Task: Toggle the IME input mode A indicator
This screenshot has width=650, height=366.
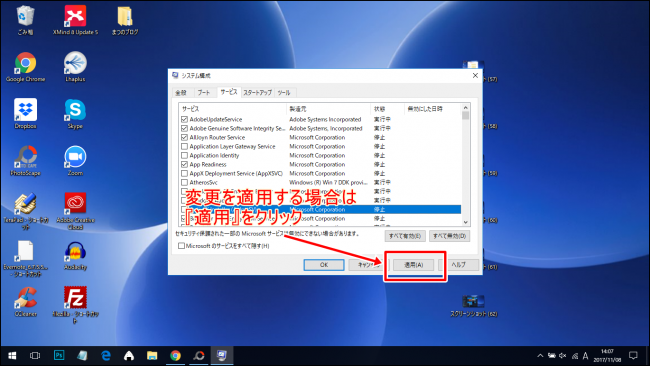Action: point(585,356)
